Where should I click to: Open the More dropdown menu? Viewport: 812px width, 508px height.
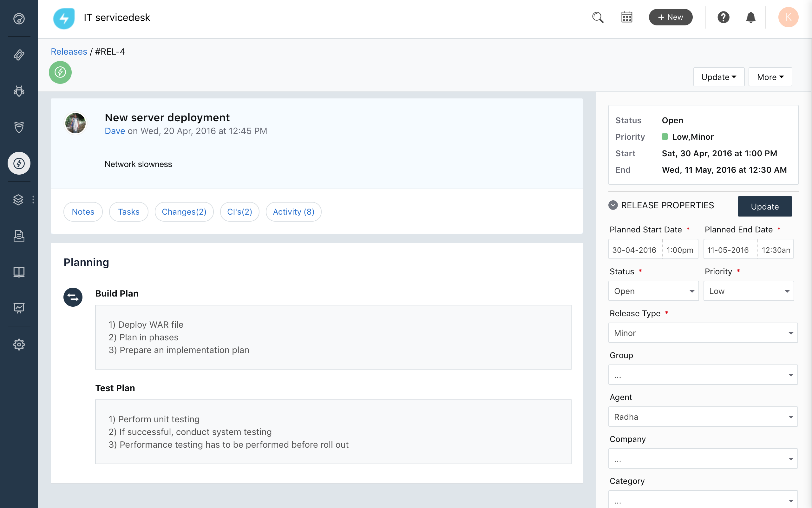[x=770, y=77]
